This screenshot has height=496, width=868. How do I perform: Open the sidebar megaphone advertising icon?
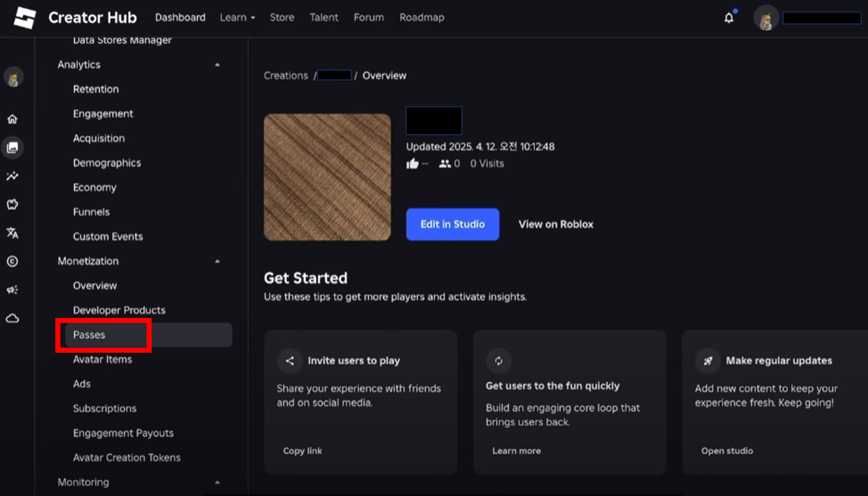13,290
